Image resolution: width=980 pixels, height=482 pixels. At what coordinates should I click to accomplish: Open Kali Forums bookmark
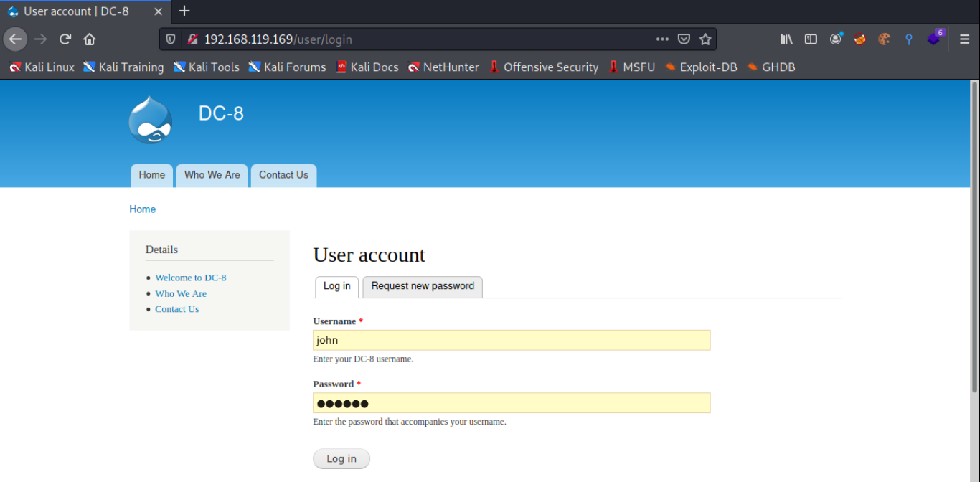(x=287, y=67)
